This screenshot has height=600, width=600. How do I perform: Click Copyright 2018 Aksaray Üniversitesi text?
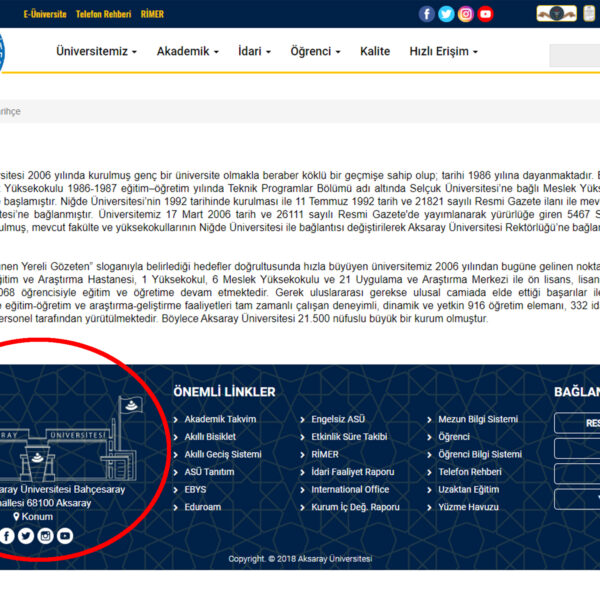300,559
